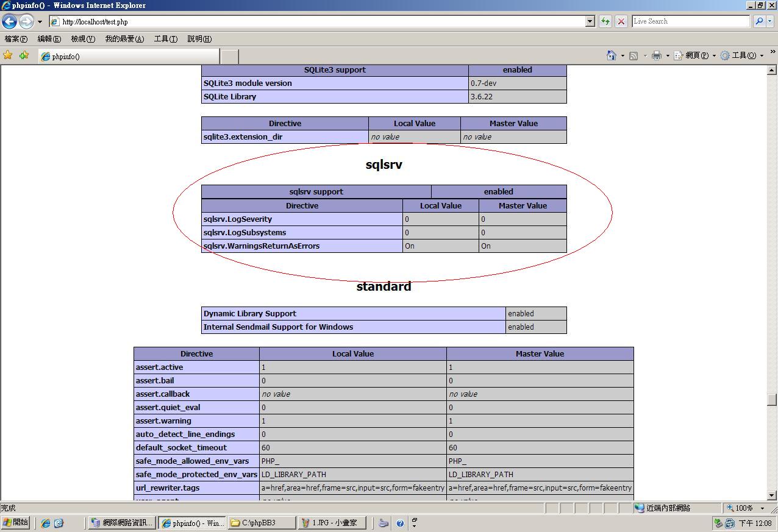Click the sqlsrv.LogSubsystems directive cell

pos(302,233)
